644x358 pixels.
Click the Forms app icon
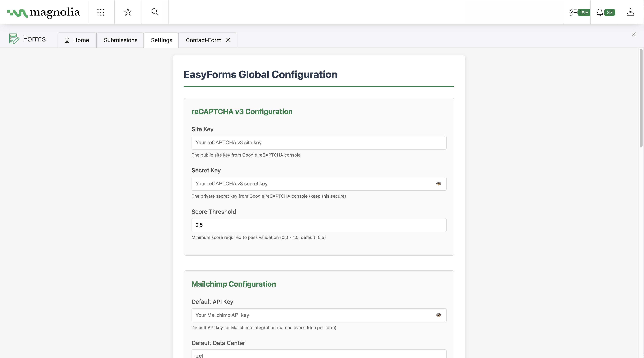(14, 39)
